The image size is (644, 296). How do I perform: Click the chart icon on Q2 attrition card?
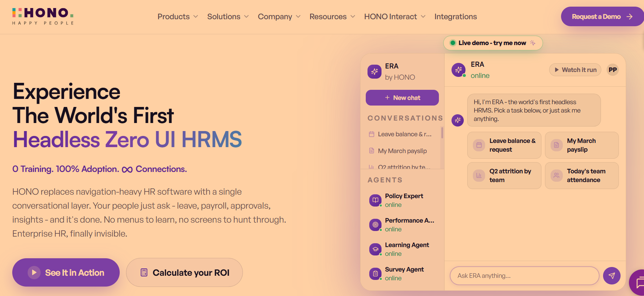coord(479,175)
